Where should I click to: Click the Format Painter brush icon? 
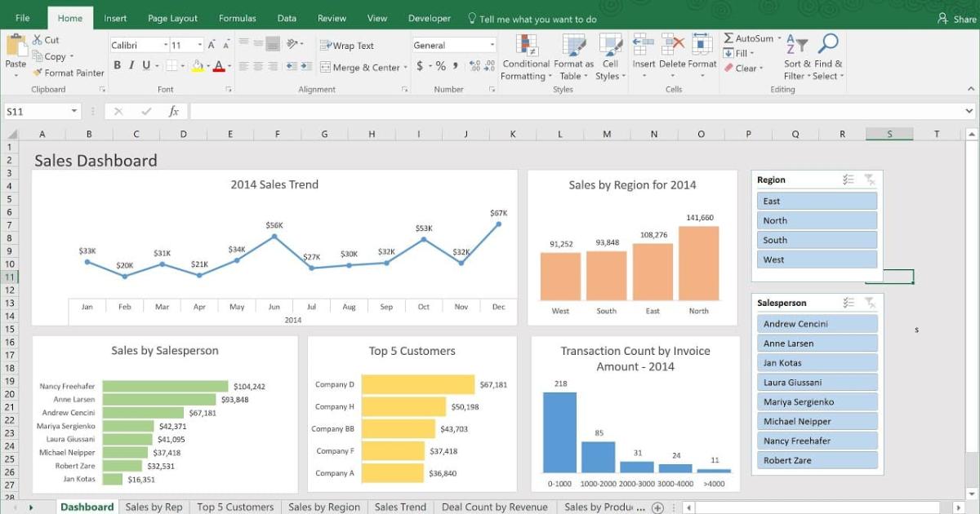[38, 73]
